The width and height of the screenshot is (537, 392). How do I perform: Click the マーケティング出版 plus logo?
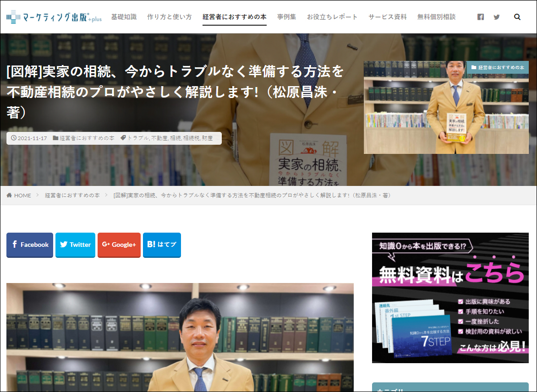click(54, 17)
